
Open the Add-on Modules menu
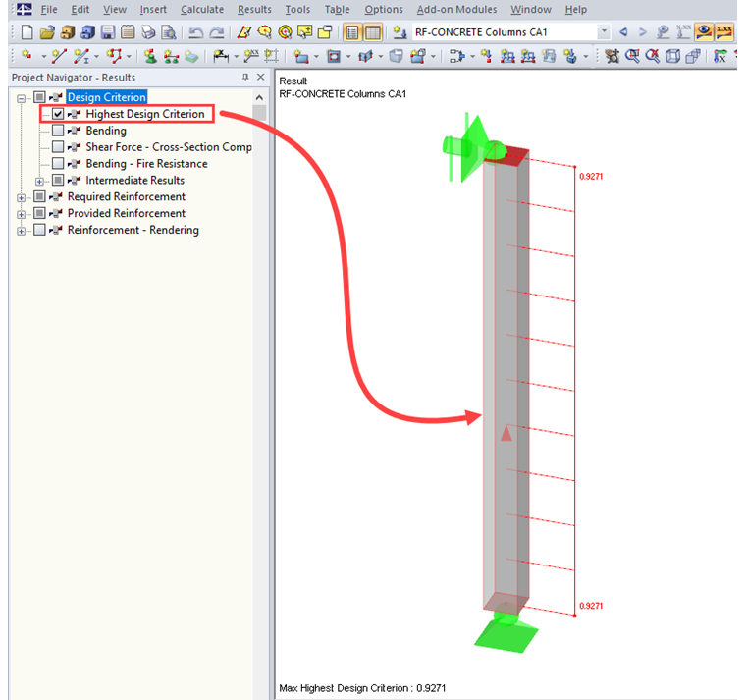coord(456,10)
